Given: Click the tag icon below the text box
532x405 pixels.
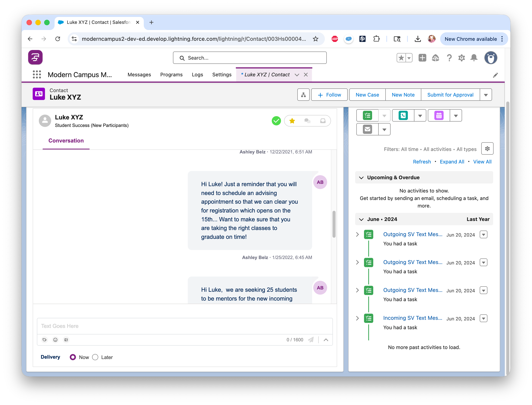Looking at the screenshot, I should tap(45, 340).
